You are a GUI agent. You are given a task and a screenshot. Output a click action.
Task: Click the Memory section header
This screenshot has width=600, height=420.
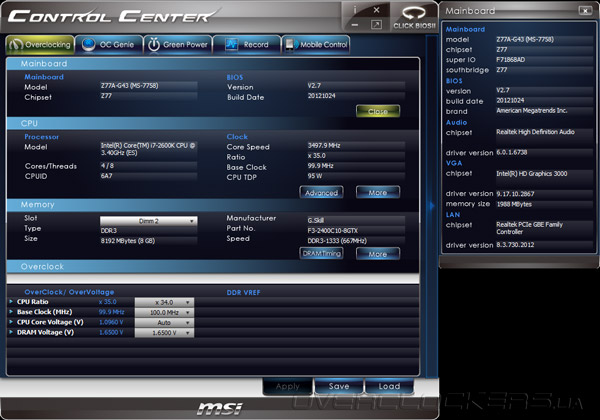[213, 205]
